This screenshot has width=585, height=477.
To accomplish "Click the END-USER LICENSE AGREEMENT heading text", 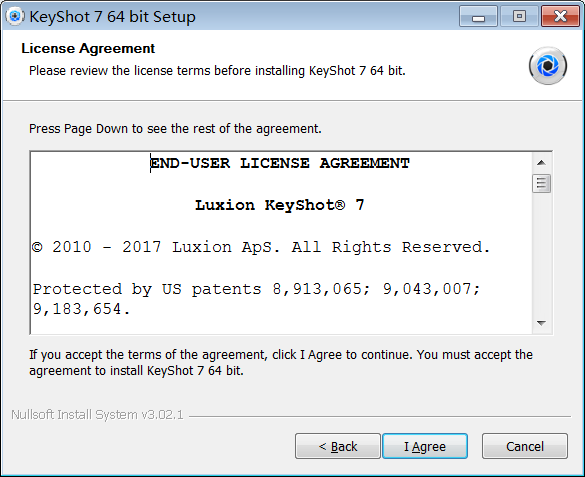I will [x=280, y=163].
